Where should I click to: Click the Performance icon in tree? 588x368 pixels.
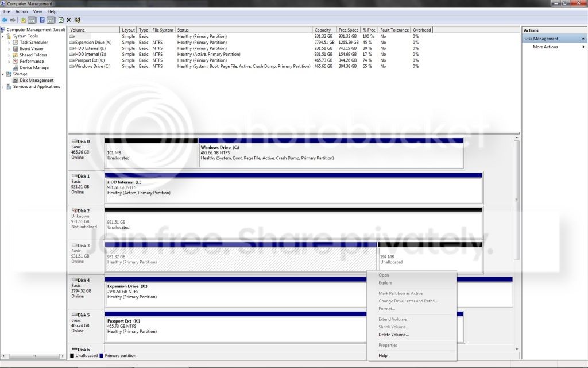[x=16, y=61]
